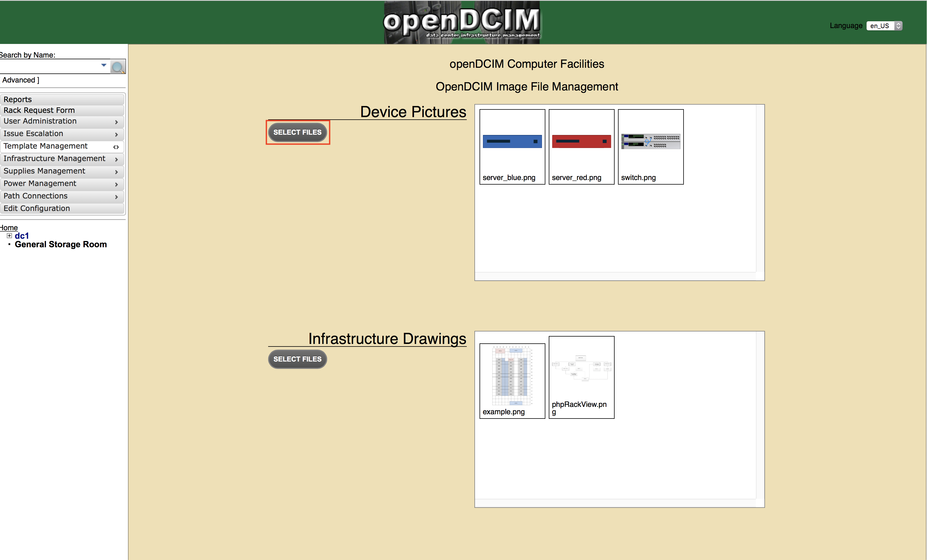The height and width of the screenshot is (560, 927).
Task: Select the server_blue.png thumbnail
Action: tap(512, 147)
